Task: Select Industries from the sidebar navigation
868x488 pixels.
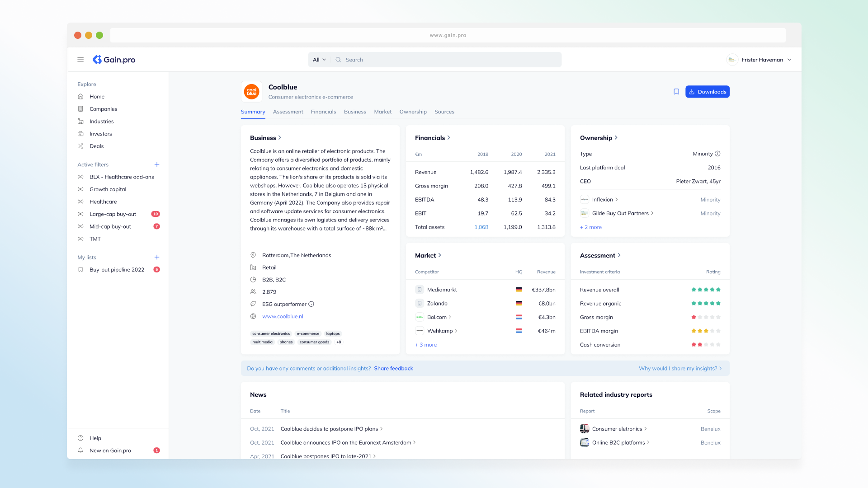Action: pyautogui.click(x=101, y=121)
